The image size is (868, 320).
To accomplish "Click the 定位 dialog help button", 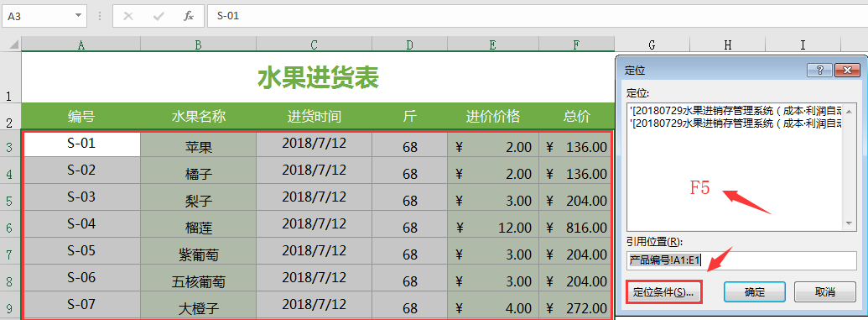I will point(819,70).
